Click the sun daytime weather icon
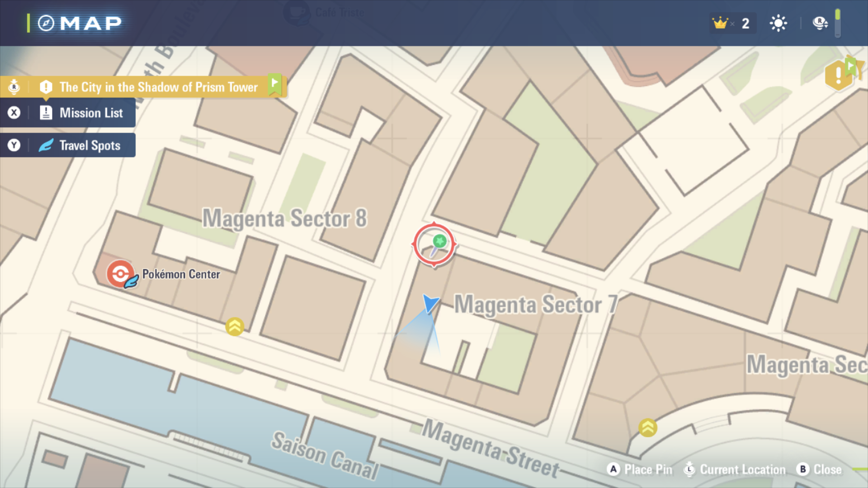The height and width of the screenshot is (488, 868). click(778, 23)
